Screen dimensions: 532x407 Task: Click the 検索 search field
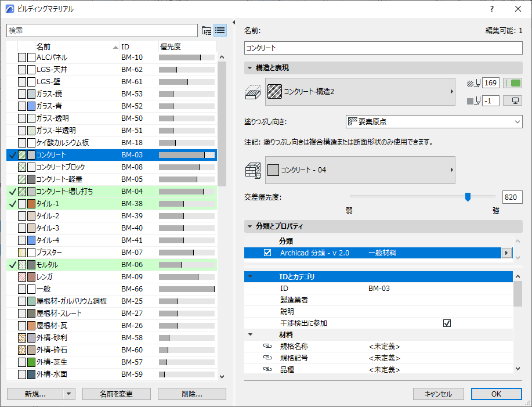click(102, 31)
